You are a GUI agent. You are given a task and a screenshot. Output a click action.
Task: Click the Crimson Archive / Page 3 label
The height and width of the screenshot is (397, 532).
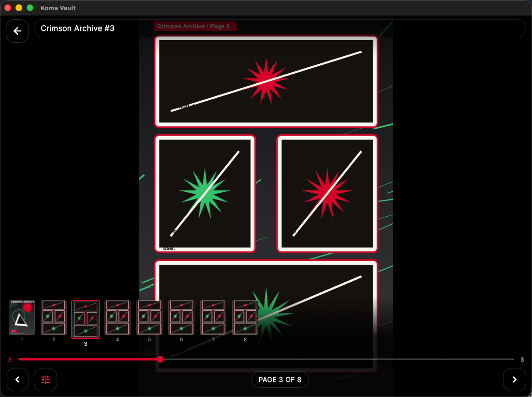(x=195, y=26)
